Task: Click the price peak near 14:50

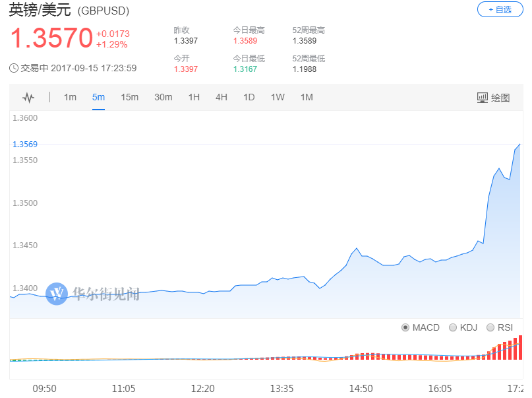Action: [357, 248]
